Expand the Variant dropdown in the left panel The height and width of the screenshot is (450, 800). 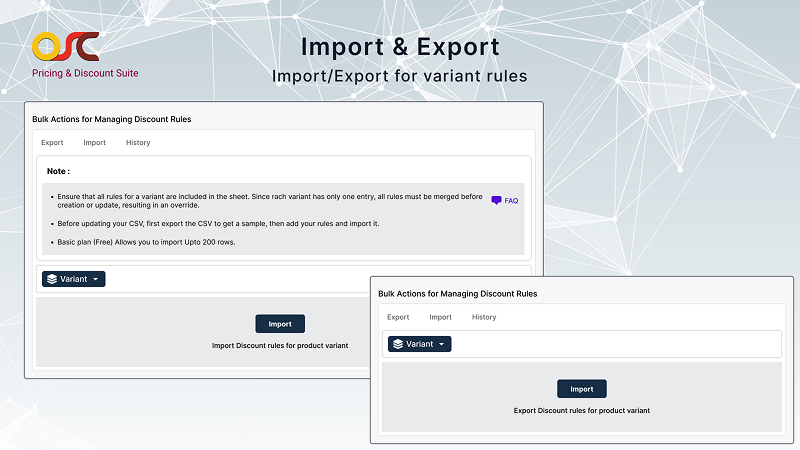[73, 279]
